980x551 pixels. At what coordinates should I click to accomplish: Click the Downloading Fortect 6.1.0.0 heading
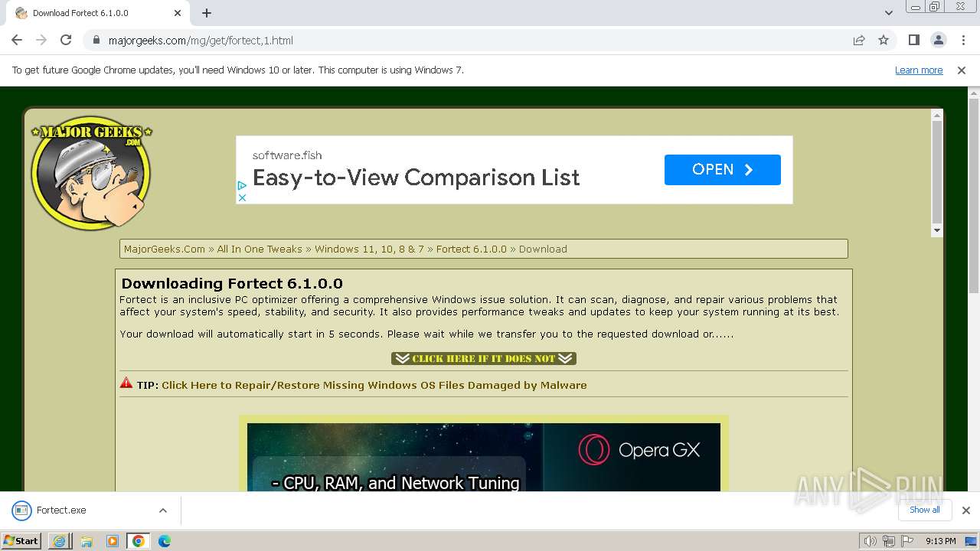click(x=232, y=284)
